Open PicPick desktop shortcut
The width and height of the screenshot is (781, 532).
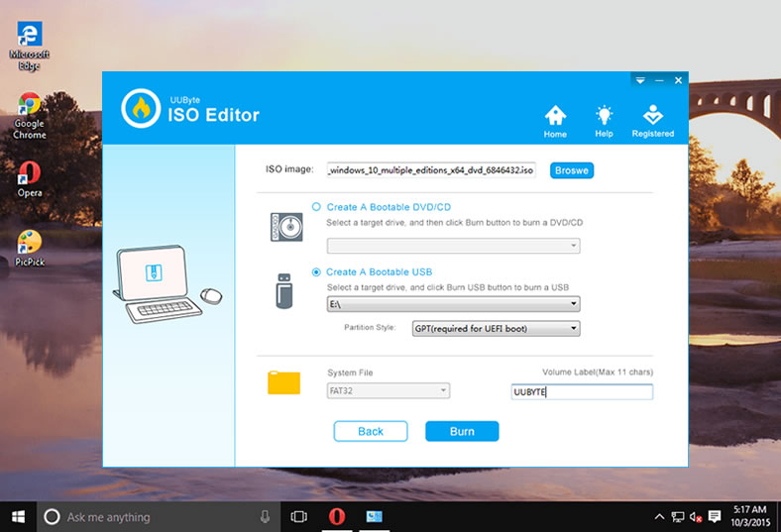click(x=29, y=242)
